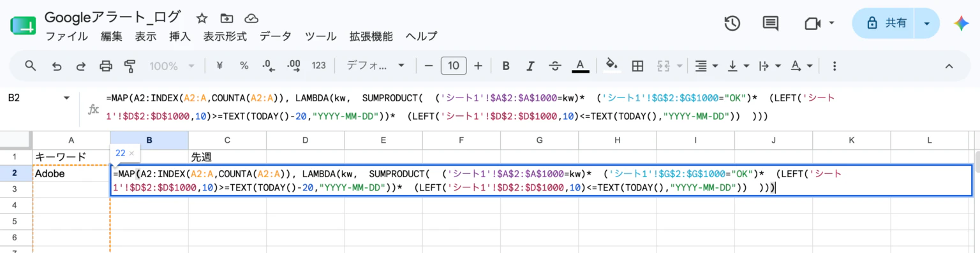Click the document title Googleアラート_ログ

point(113,17)
